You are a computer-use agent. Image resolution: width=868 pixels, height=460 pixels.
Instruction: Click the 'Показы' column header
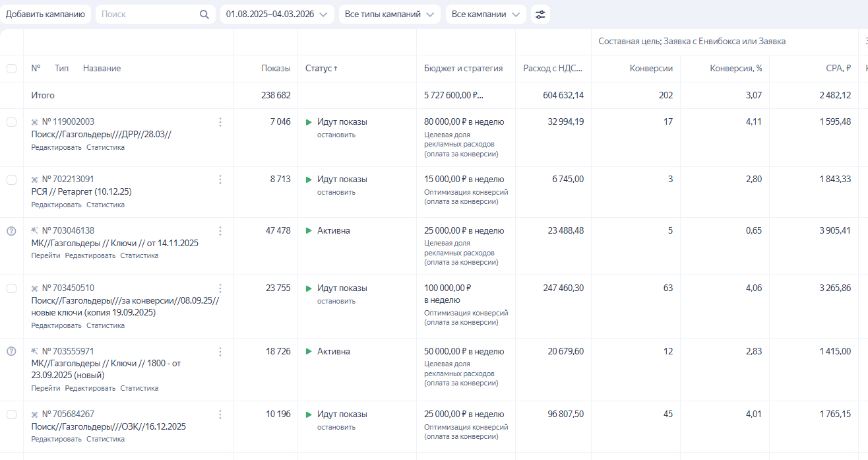coord(275,69)
